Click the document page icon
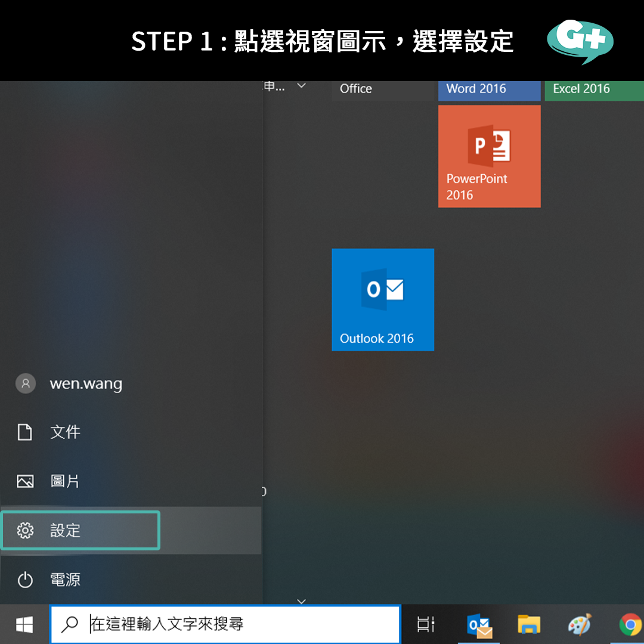The image size is (644, 644). pyautogui.click(x=24, y=432)
